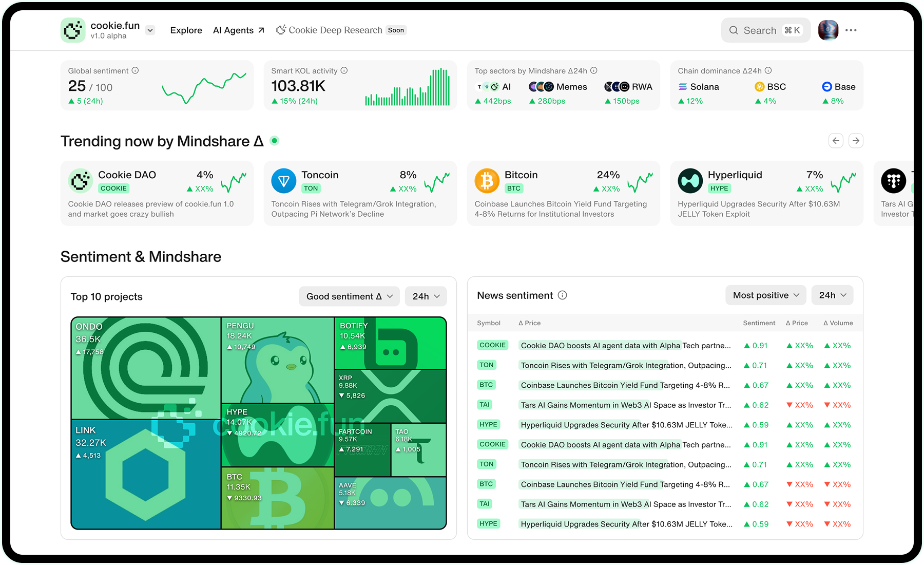Click the Symbol column header

488,323
